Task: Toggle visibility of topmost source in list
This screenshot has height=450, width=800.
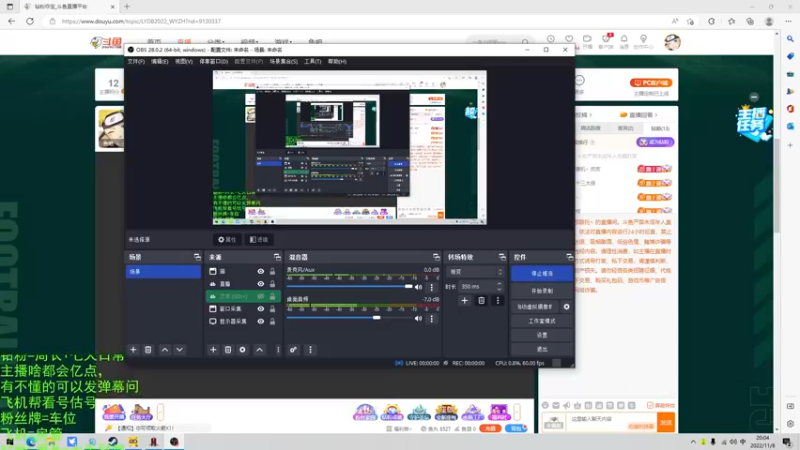Action: pos(261,271)
